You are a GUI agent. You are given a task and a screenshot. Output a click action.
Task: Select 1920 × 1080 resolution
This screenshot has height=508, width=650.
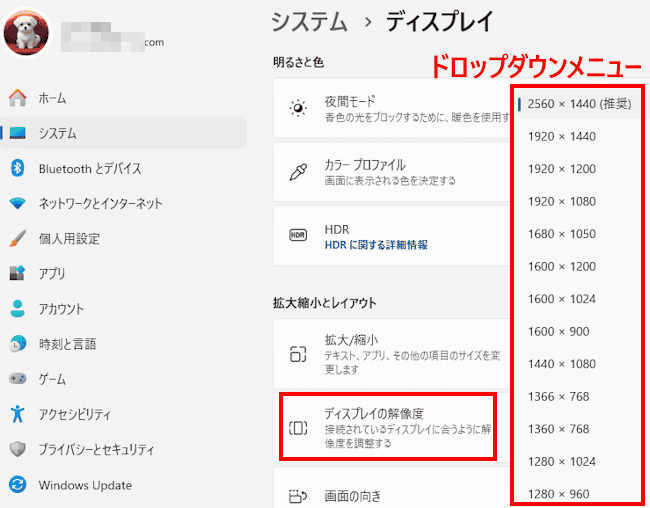[x=562, y=202]
